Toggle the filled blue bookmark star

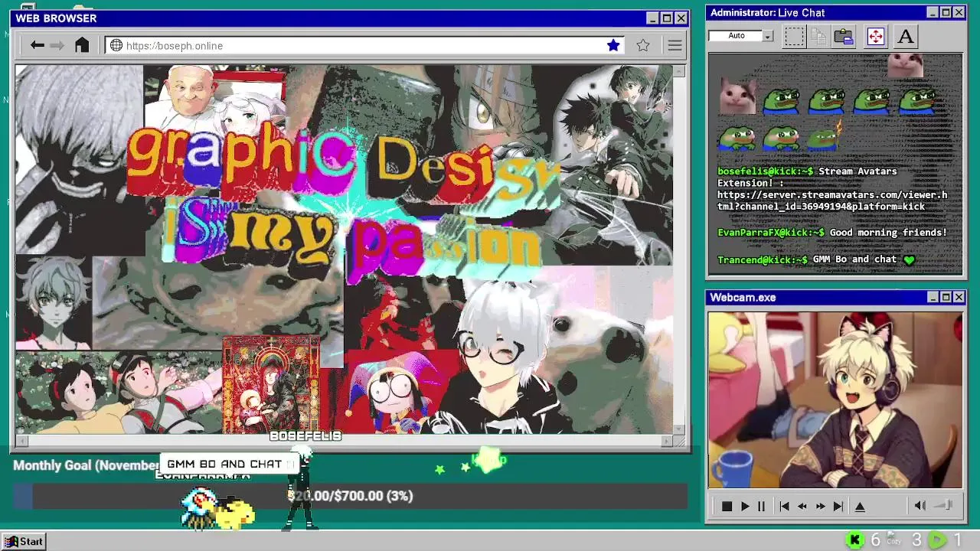click(x=613, y=46)
